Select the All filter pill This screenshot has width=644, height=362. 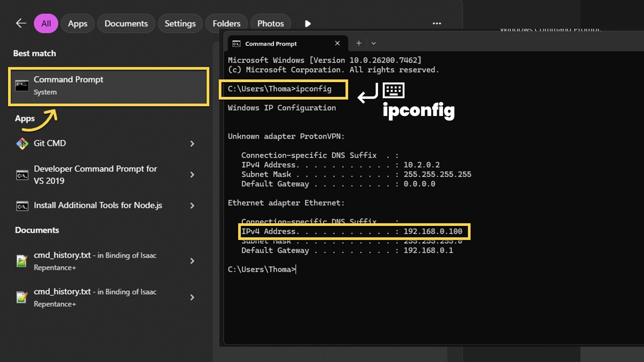(46, 23)
